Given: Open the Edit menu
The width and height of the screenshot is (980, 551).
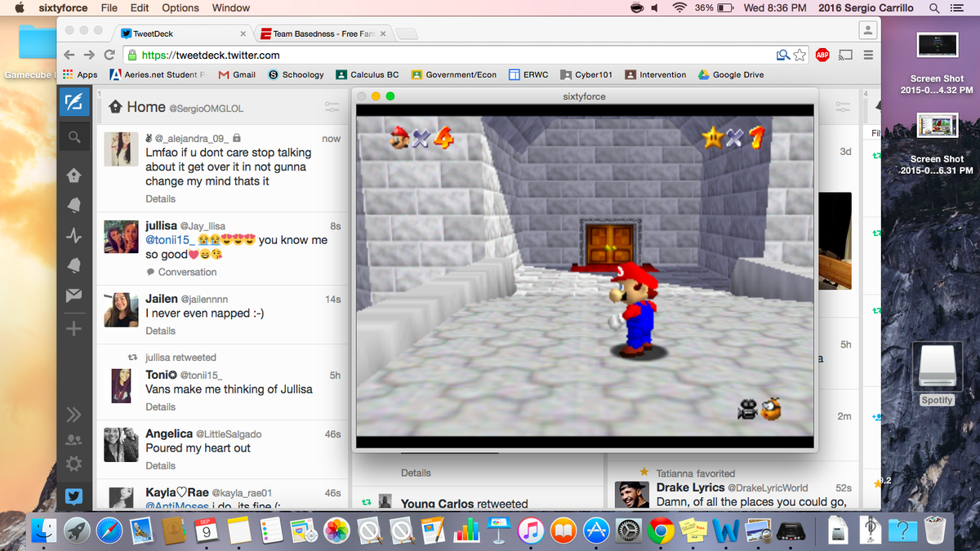Looking at the screenshot, I should [140, 8].
